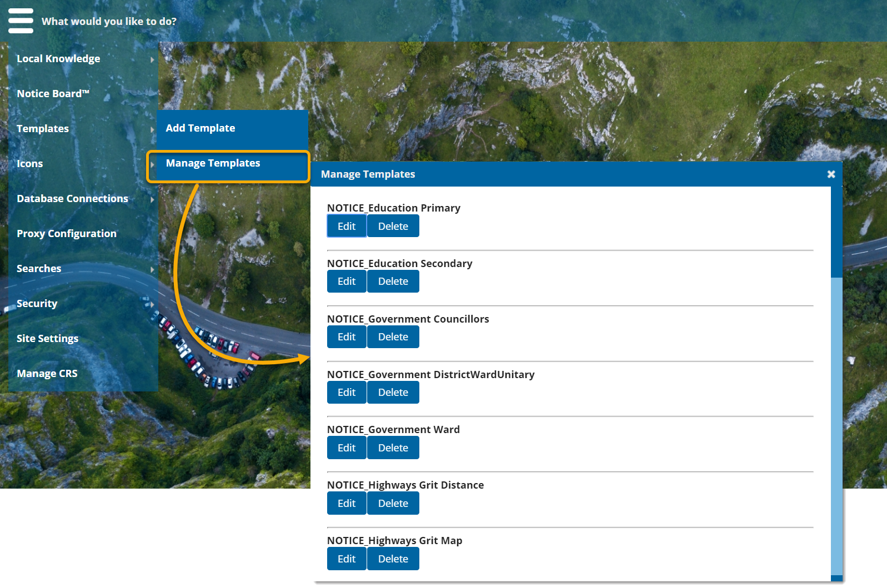The width and height of the screenshot is (887, 588).
Task: Choose Manage Templates in the submenu
Action: (213, 163)
